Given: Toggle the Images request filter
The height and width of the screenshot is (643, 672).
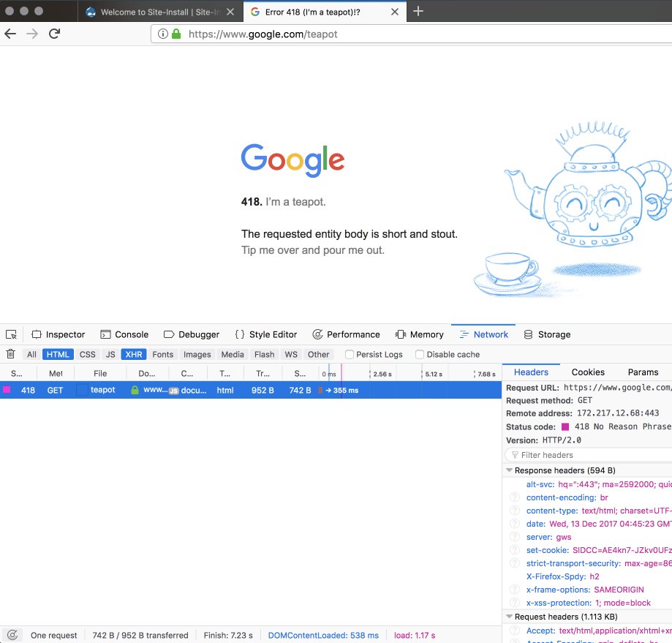Looking at the screenshot, I should click(197, 355).
